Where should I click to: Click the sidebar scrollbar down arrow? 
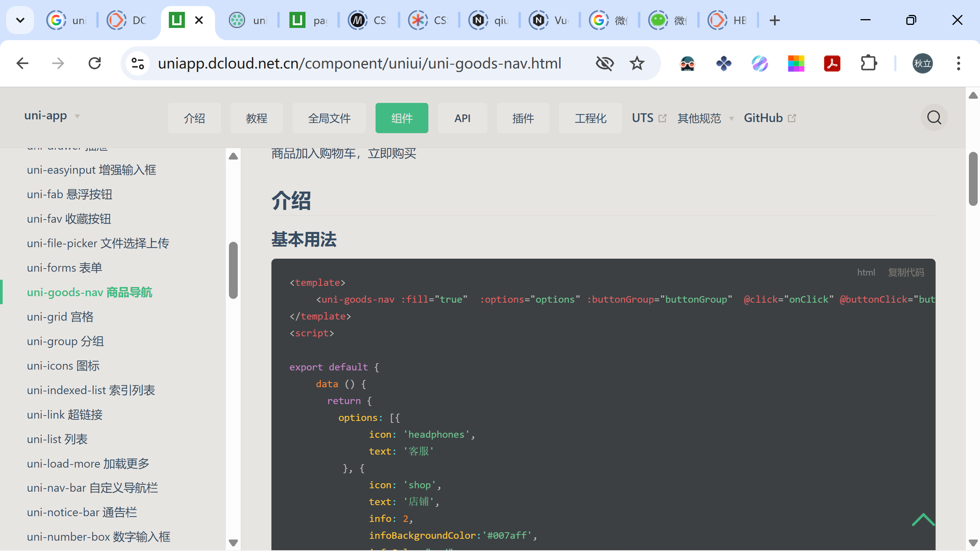[x=233, y=543]
